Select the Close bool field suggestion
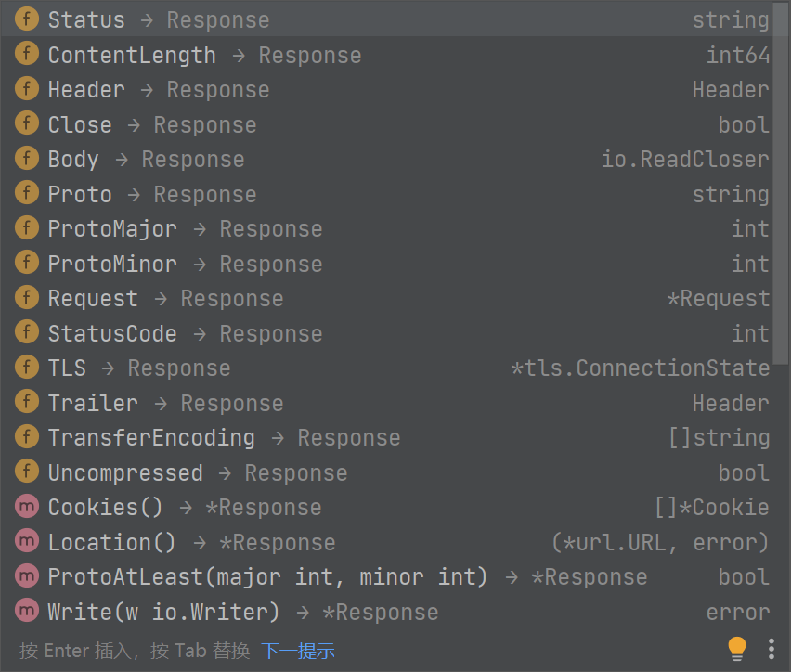The height and width of the screenshot is (672, 791). (x=80, y=124)
